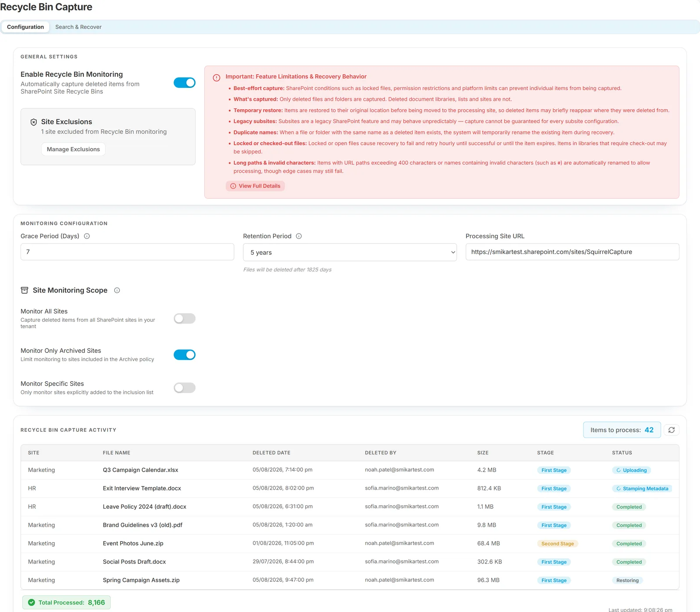Click the refresh icon beside Items to process
The height and width of the screenshot is (612, 700).
click(x=672, y=430)
